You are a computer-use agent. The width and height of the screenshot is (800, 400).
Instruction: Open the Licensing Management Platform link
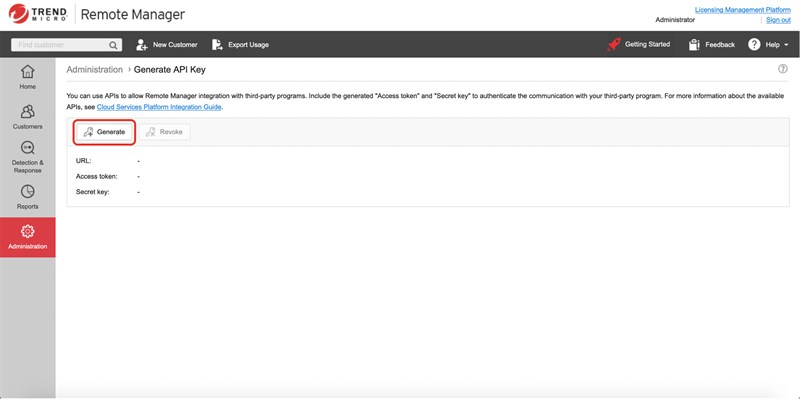pyautogui.click(x=742, y=9)
